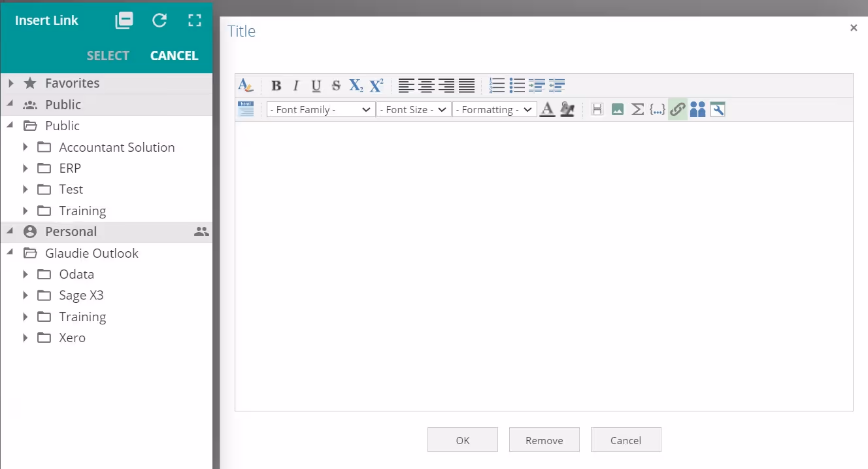Click the refresh icon in Insert Link panel
Image resolution: width=868 pixels, height=469 pixels.
coord(159,20)
